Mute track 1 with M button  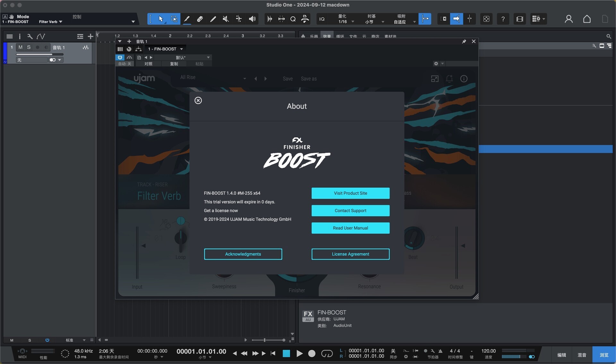20,47
